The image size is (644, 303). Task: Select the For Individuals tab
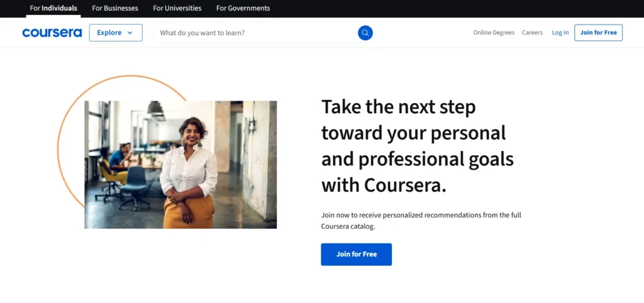click(53, 8)
